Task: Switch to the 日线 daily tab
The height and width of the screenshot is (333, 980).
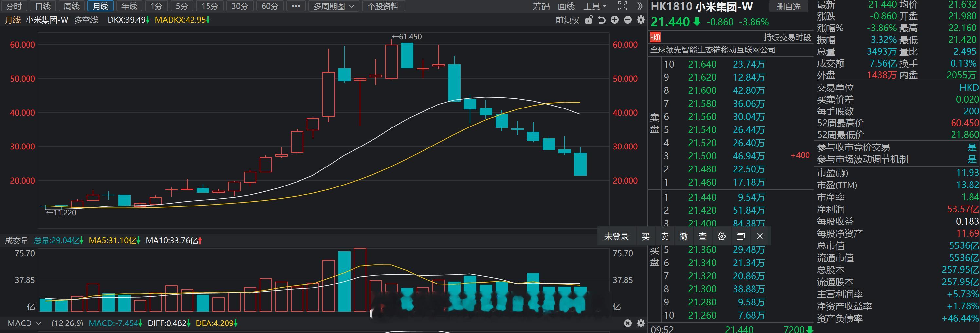Action: tap(43, 6)
